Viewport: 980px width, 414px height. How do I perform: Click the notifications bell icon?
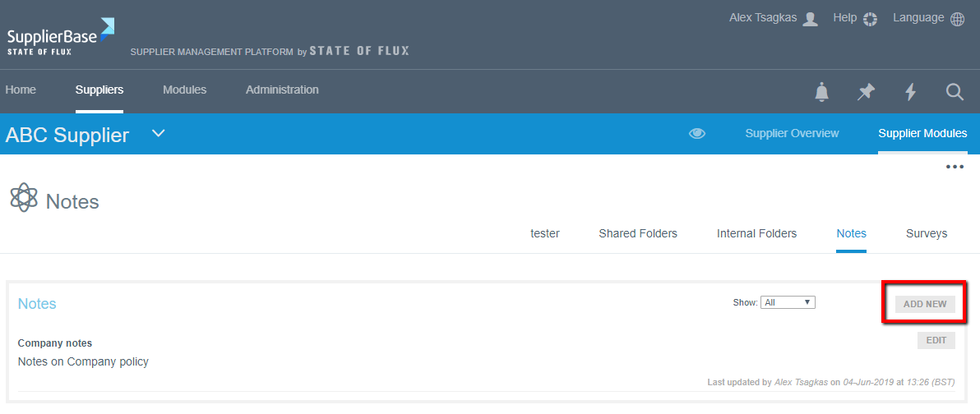tap(821, 92)
